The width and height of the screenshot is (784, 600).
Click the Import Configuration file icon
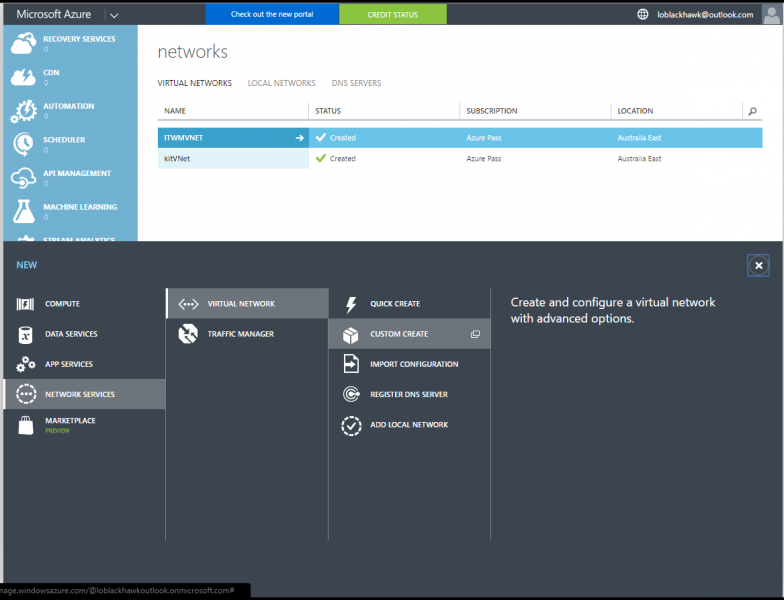coord(351,364)
